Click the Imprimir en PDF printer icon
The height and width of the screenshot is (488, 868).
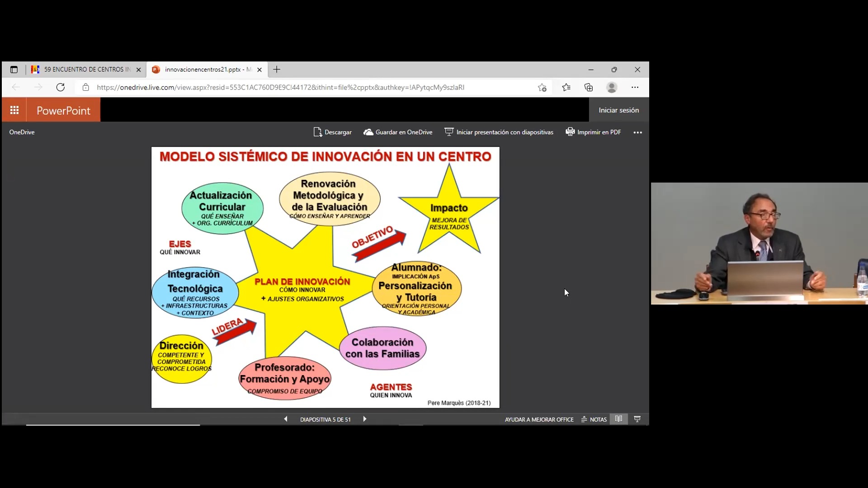[570, 131]
